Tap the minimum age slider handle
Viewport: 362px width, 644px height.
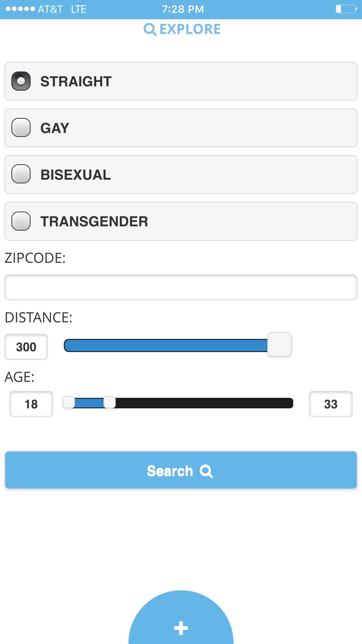click(x=69, y=402)
